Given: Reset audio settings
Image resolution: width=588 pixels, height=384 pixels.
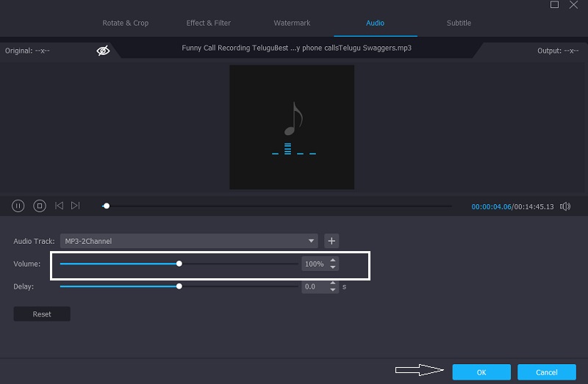Looking at the screenshot, I should [x=42, y=314].
